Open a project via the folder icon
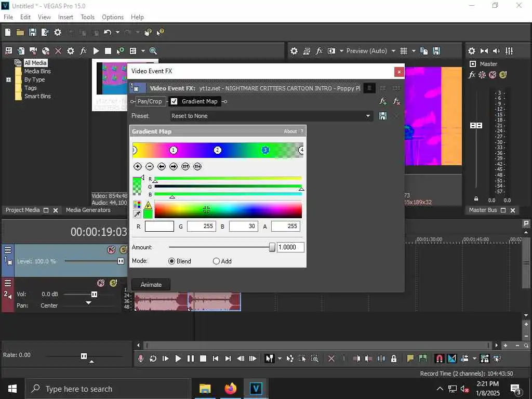This screenshot has width=532, height=399. [x=20, y=32]
